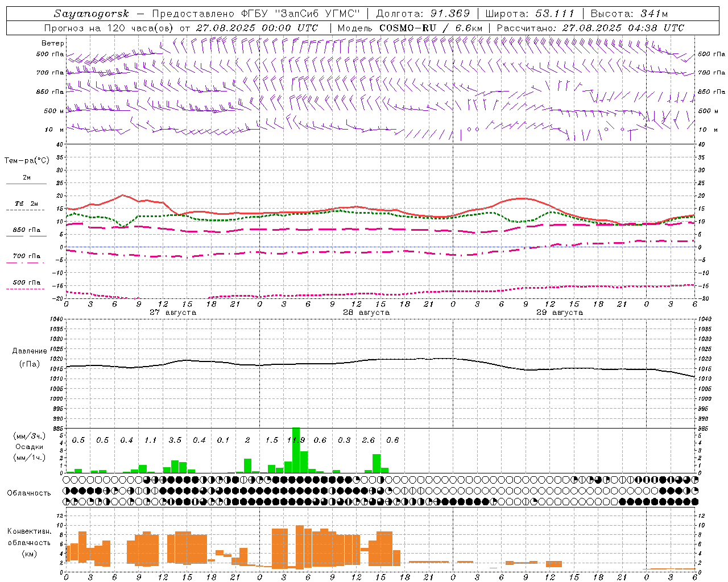Click the 'Модель COSMO-RU / 6.6км' label
Viewport: 728px width, 582px height.
[x=410, y=28]
